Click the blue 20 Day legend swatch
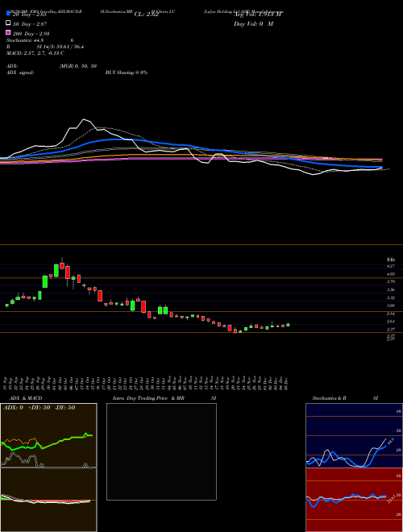The image size is (403, 532). coord(8,14)
